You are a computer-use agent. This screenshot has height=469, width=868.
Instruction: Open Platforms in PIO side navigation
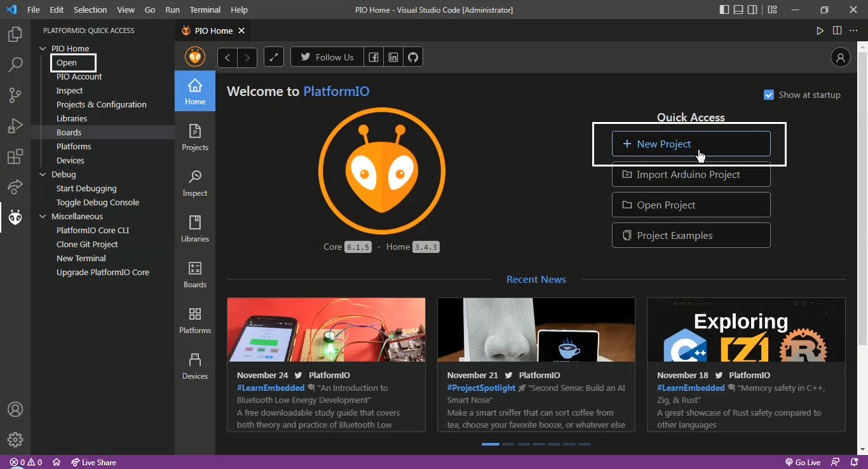195,320
